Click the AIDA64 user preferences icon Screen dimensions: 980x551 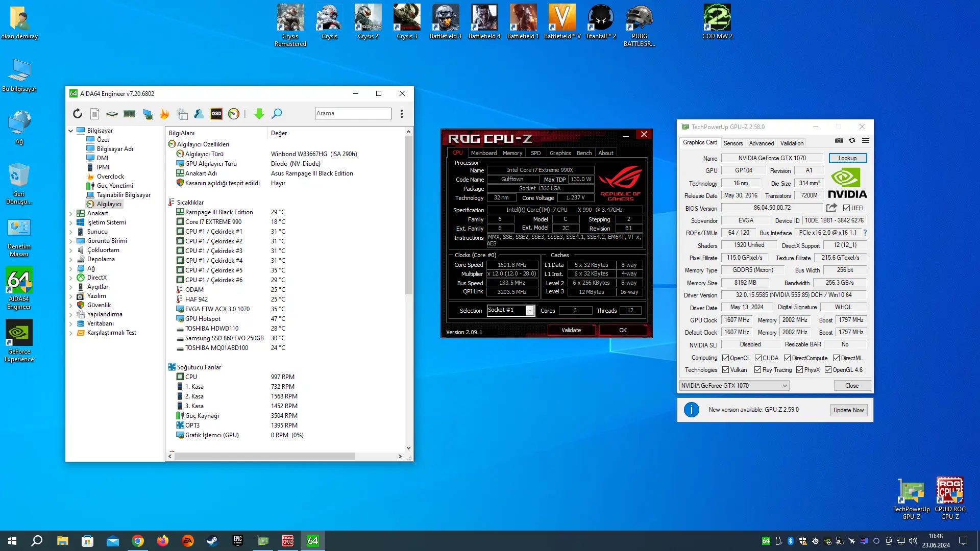(199, 114)
